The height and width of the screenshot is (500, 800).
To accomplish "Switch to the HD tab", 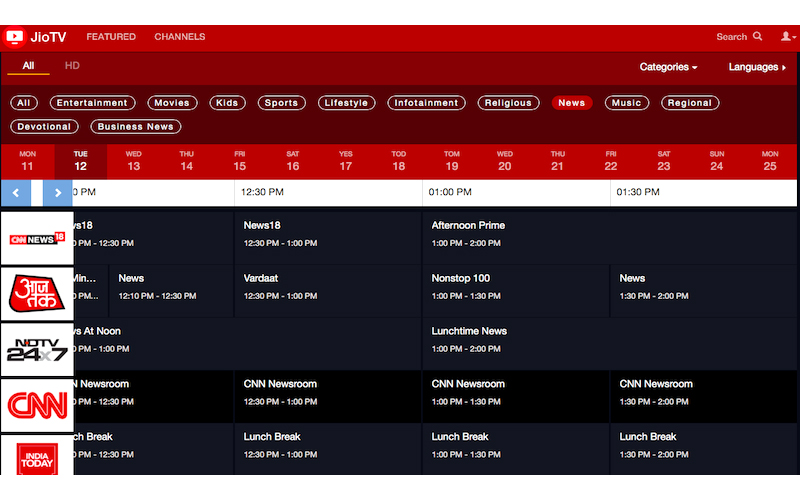I will click(x=72, y=66).
